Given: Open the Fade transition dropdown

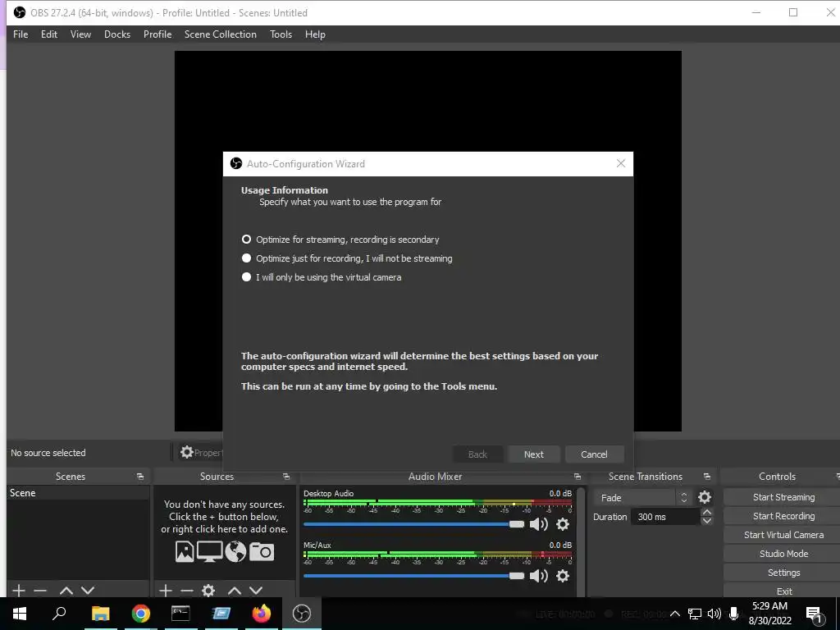Looking at the screenshot, I should pos(642,498).
